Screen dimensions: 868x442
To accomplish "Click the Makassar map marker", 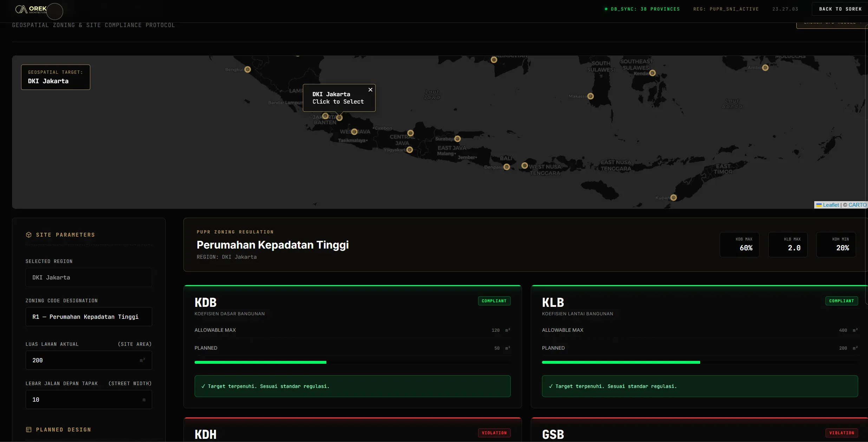I will click(590, 96).
